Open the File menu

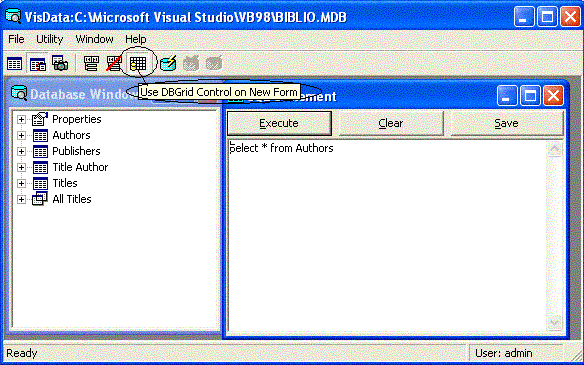coord(16,39)
